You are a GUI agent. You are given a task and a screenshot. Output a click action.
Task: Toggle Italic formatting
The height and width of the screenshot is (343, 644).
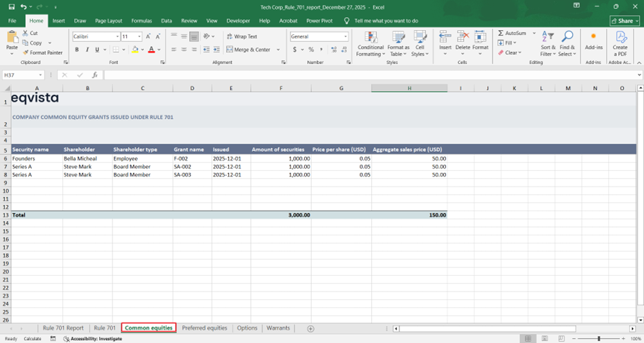[86, 49]
